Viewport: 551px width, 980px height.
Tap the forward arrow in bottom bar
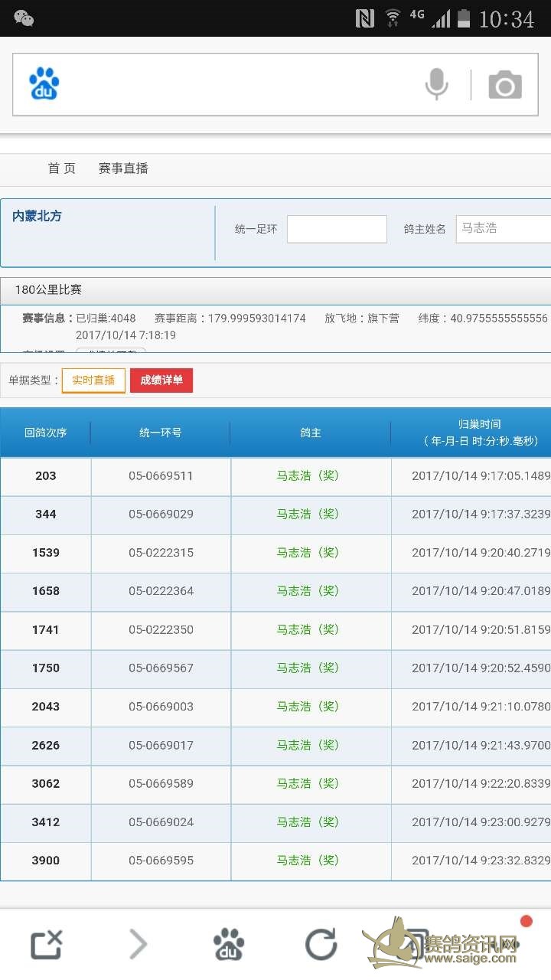[x=138, y=944]
